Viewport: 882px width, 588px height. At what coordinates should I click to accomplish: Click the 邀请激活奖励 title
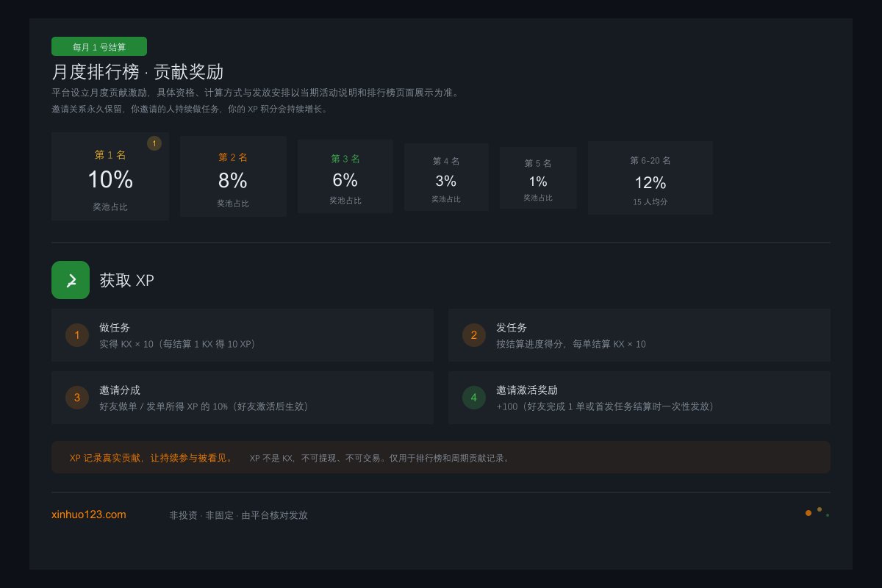click(x=527, y=390)
